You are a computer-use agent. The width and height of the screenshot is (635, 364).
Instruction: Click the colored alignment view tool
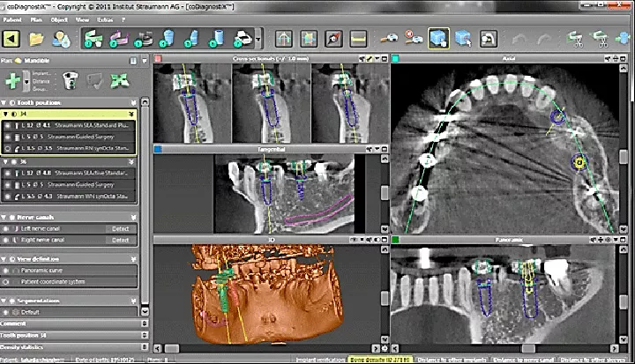click(x=309, y=39)
